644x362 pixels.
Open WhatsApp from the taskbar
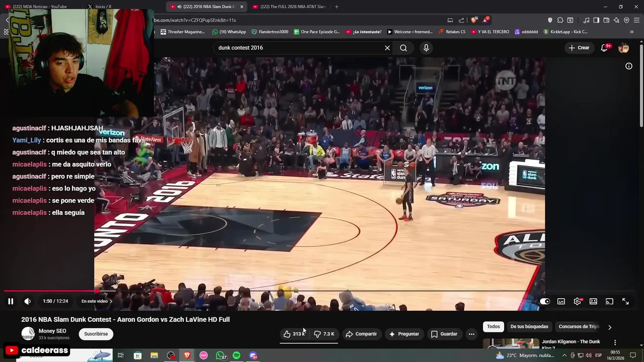[220, 355]
